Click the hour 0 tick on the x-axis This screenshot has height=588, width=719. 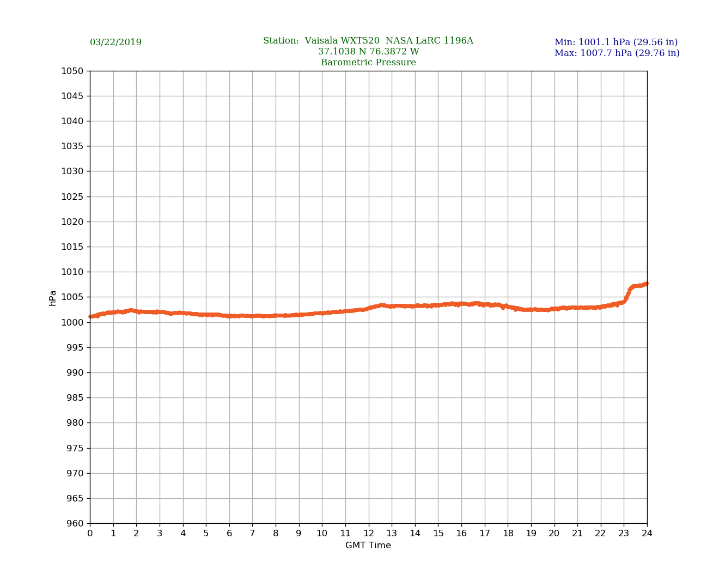[x=90, y=534]
